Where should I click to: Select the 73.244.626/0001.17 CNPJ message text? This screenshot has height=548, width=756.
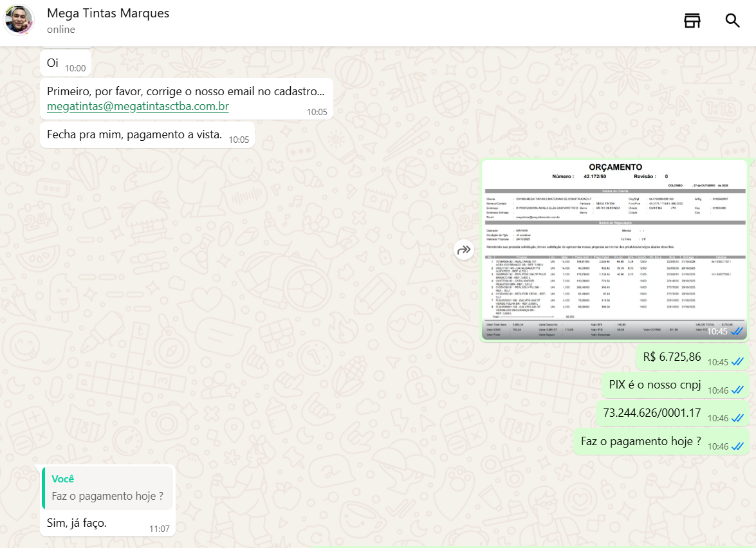(652, 413)
